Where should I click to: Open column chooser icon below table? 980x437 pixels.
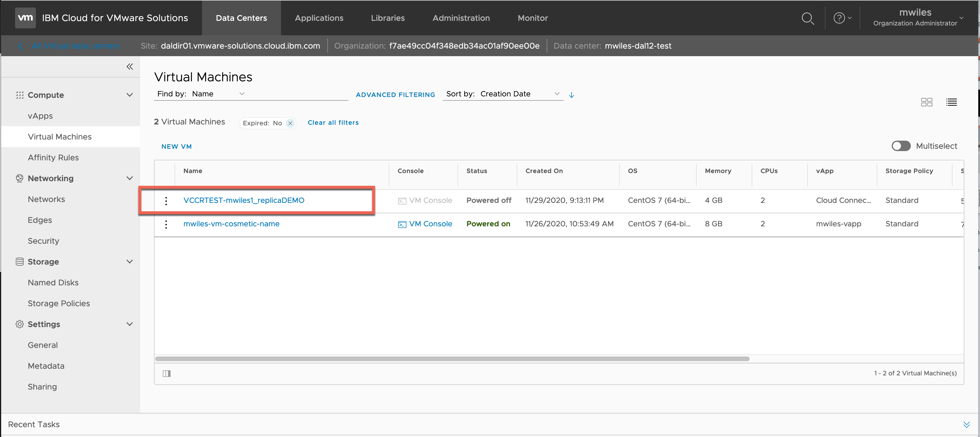[167, 374]
